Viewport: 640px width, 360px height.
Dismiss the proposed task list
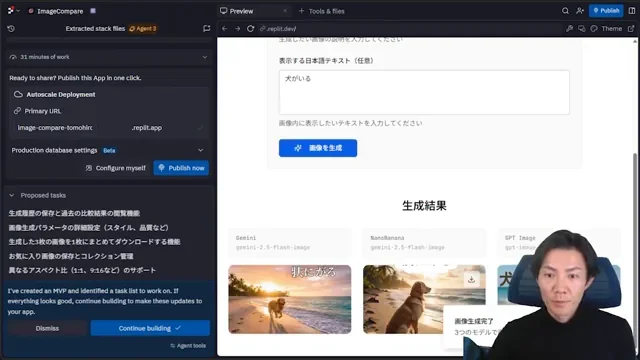[x=47, y=328]
